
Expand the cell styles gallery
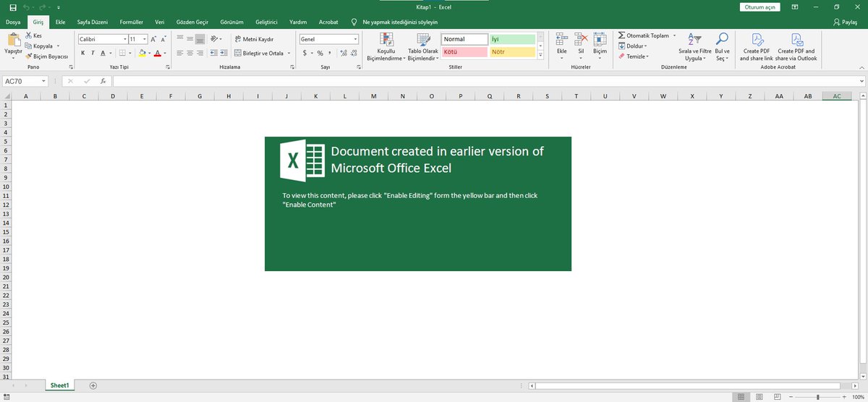(540, 55)
